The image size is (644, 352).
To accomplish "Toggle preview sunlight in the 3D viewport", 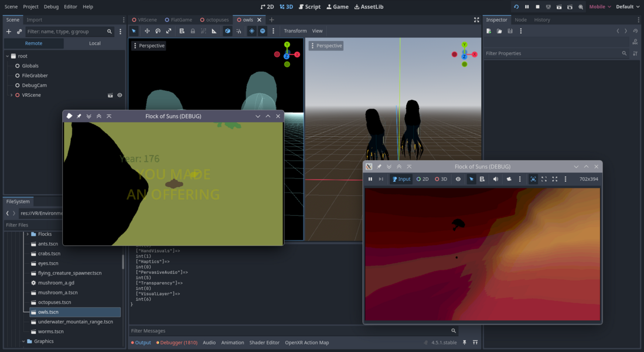I will [251, 31].
